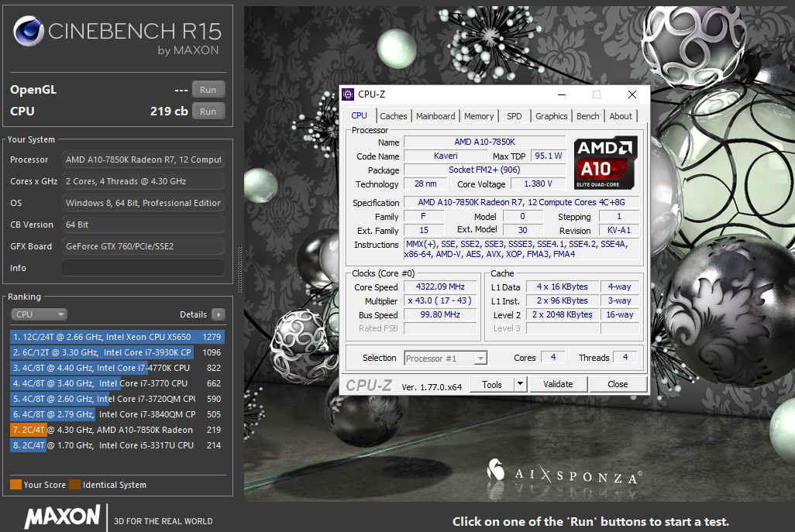
Task: Open the CPU ranking type dropdown
Action: click(x=39, y=314)
